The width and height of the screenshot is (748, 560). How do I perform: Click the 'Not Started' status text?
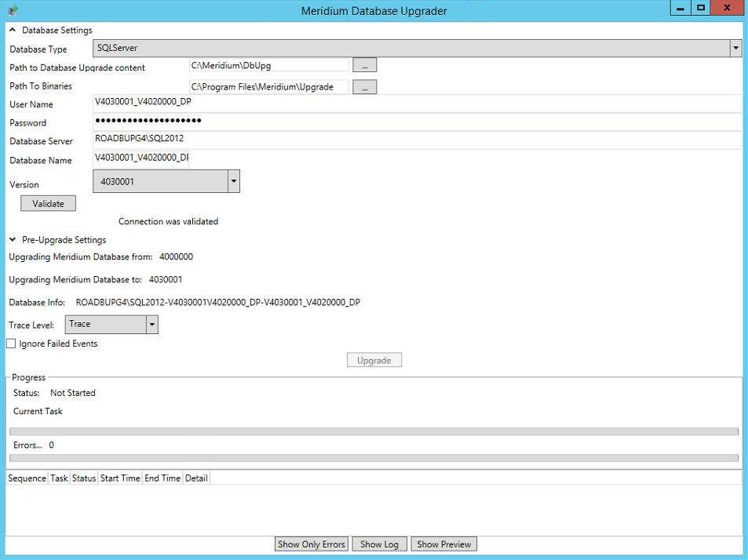(73, 393)
